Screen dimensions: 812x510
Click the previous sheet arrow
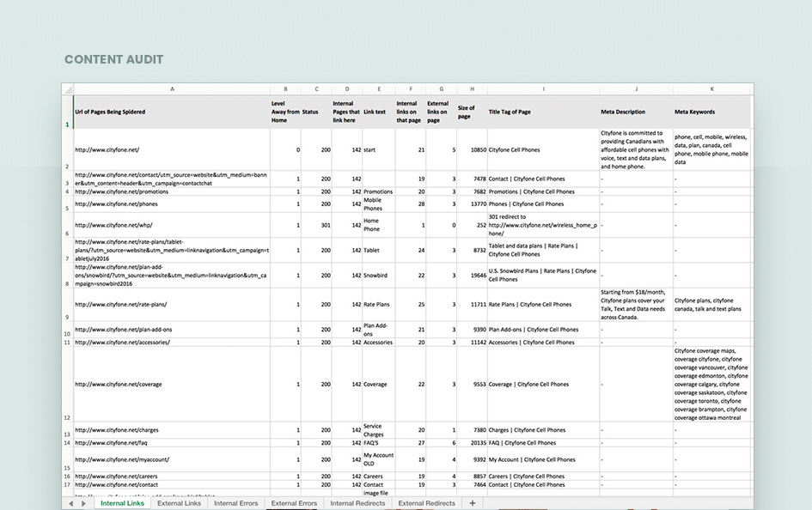tap(71, 503)
